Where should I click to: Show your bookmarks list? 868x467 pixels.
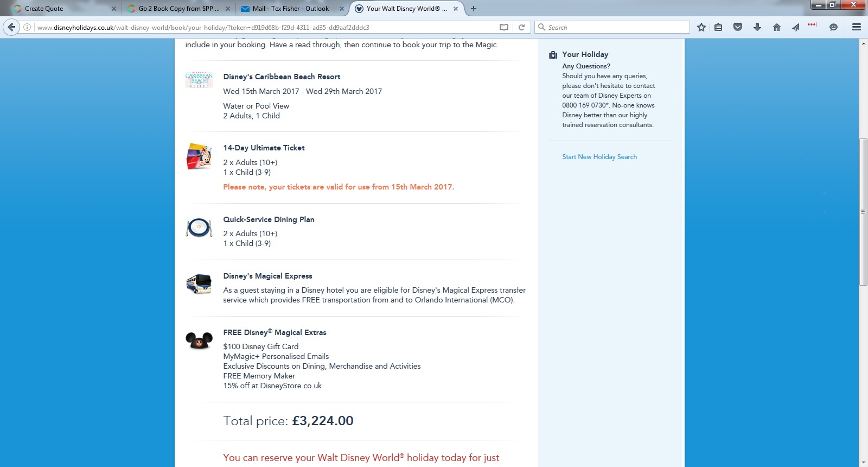718,27
